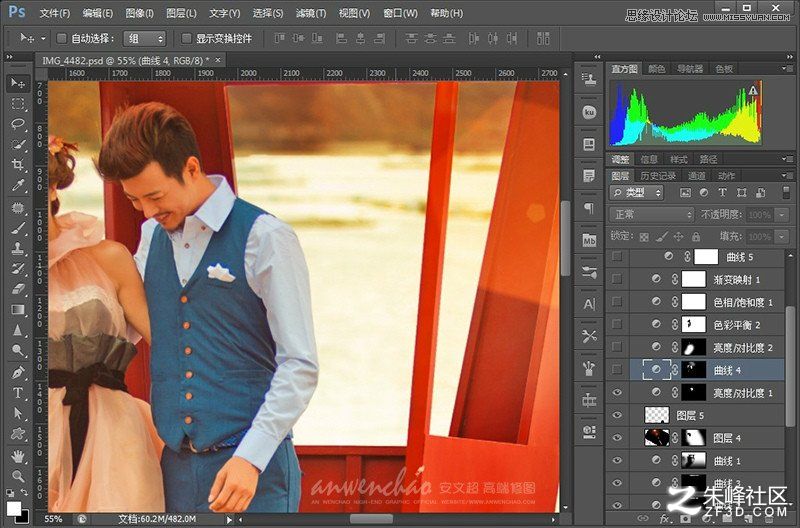Select the Type tool
This screenshot has height=528, width=800.
[x=18, y=393]
